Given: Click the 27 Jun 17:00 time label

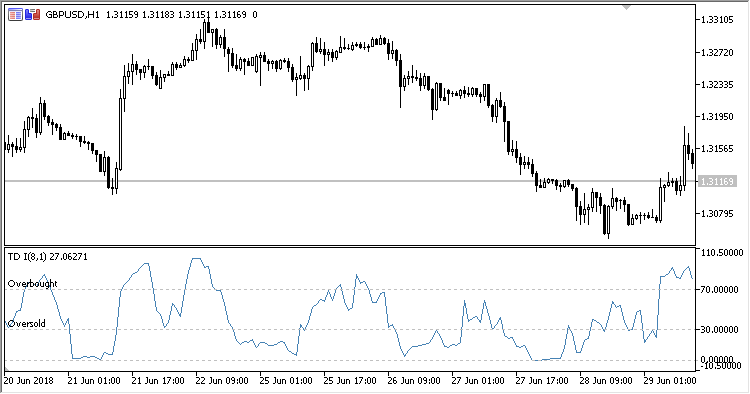Looking at the screenshot, I should [x=542, y=381].
